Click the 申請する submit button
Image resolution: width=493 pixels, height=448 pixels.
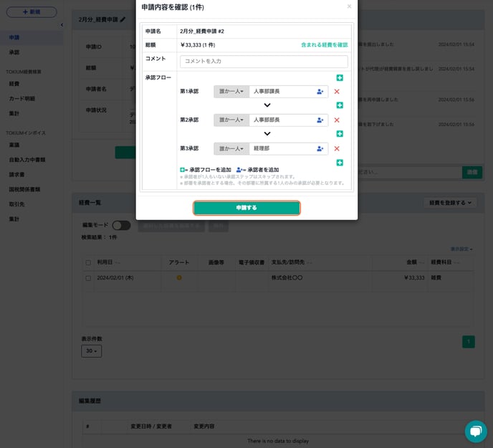tap(247, 208)
